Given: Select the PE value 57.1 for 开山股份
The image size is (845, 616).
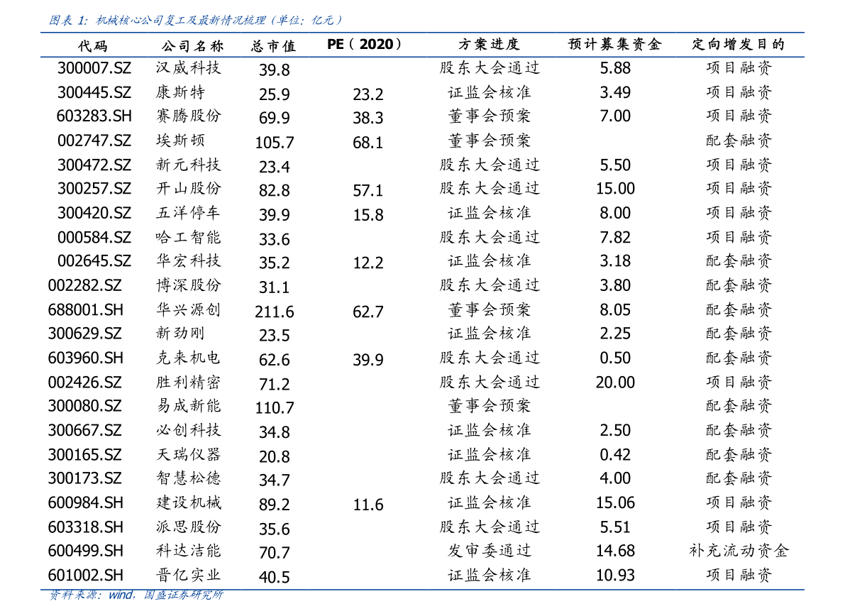Looking at the screenshot, I should [368, 190].
